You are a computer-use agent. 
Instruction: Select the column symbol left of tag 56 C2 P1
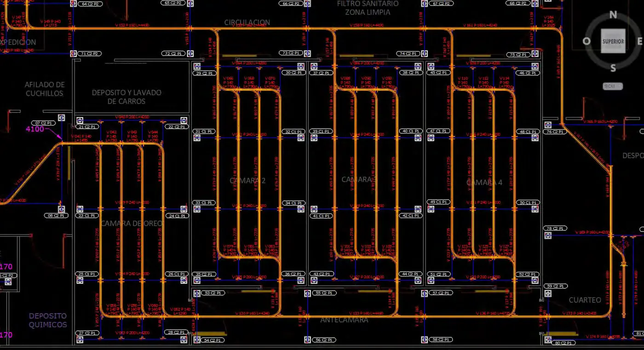point(308,340)
